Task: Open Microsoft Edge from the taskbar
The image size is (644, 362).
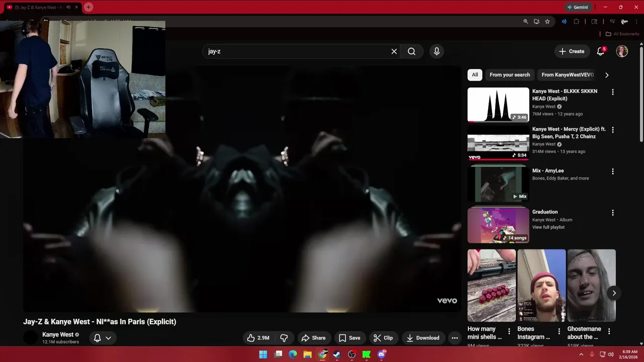Action: point(293,354)
